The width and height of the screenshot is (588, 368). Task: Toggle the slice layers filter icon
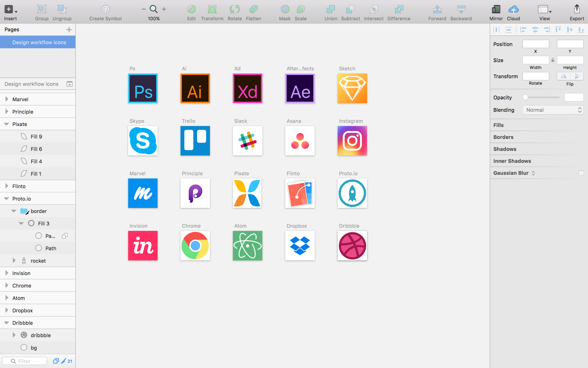tap(64, 361)
